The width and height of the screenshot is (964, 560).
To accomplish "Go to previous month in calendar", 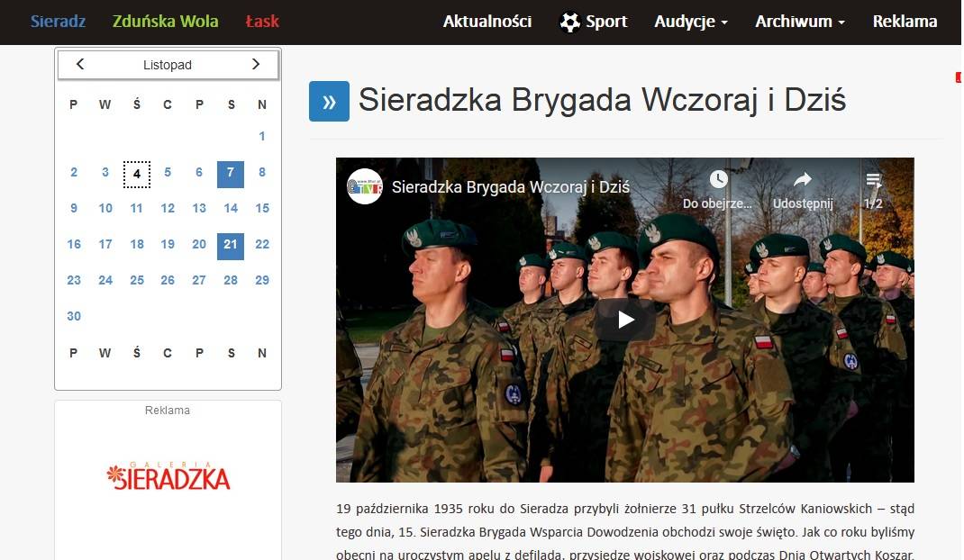I will [x=80, y=64].
